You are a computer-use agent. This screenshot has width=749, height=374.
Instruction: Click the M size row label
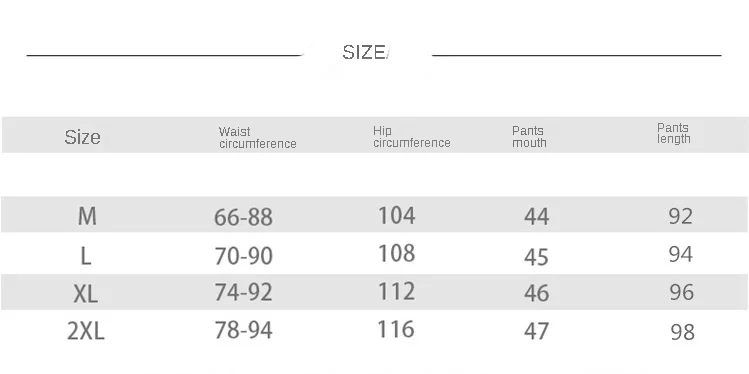(87, 216)
